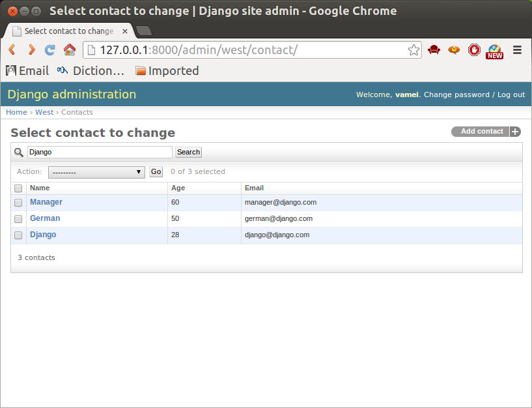Check the German row checkbox

18,219
